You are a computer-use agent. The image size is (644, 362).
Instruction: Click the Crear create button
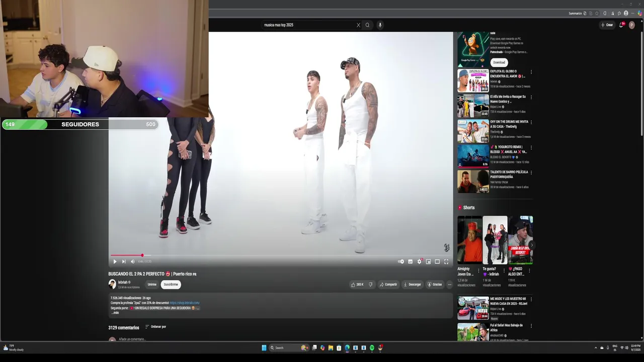607,25
